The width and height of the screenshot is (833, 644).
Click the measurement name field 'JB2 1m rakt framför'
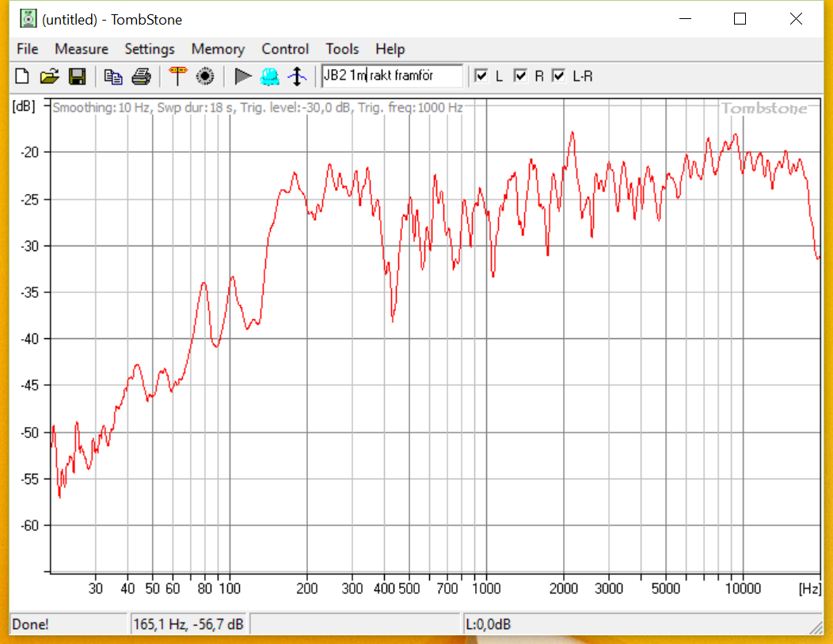pos(392,76)
